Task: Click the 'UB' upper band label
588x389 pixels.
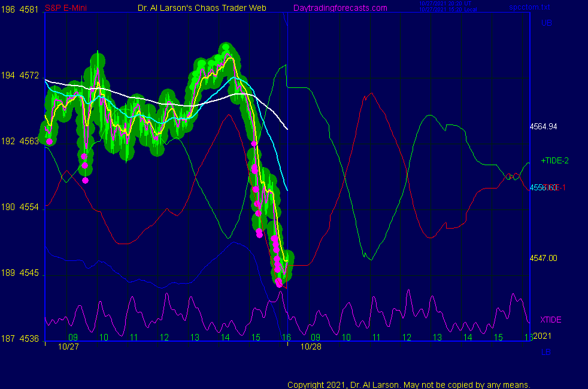Action: click(546, 23)
